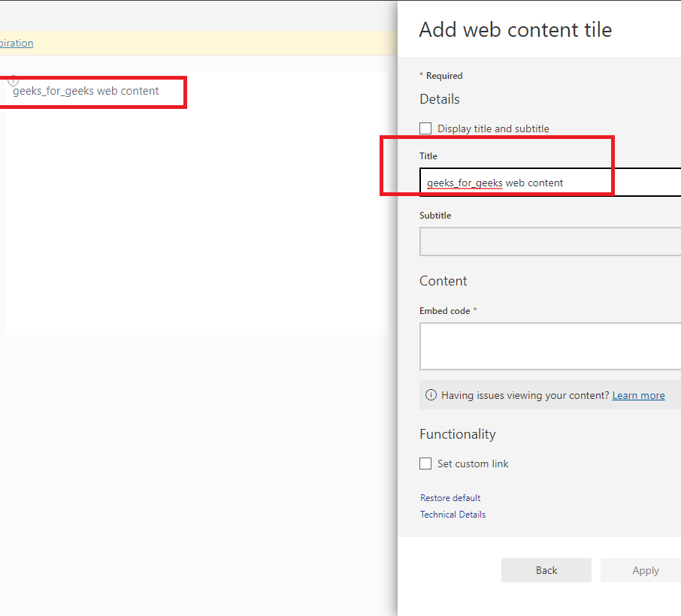Click the 'Details' section heading
The height and width of the screenshot is (616, 681).
(439, 99)
